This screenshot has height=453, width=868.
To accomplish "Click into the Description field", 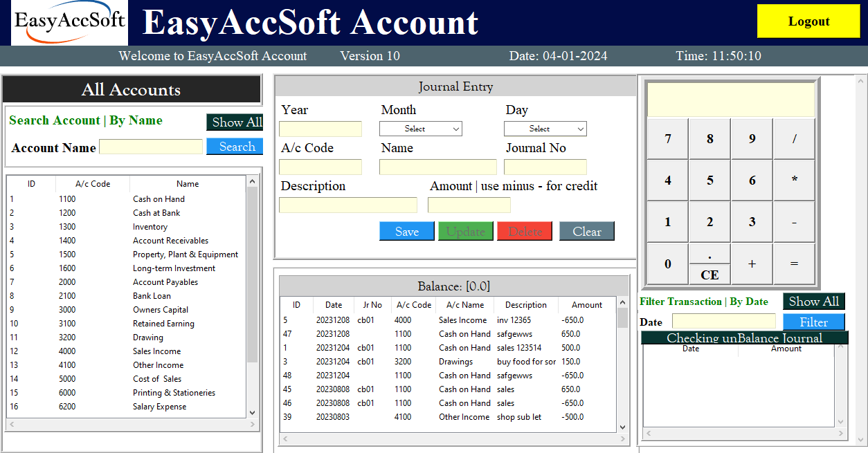I will point(348,205).
